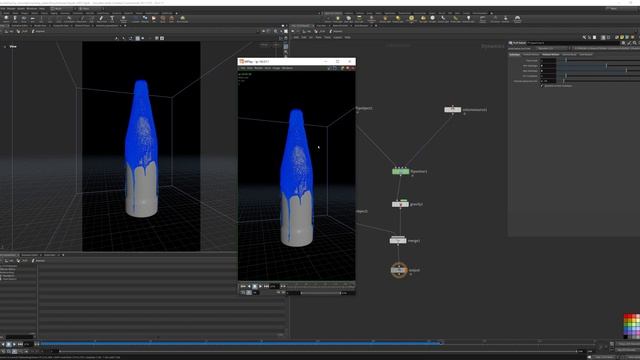Add a VR Camera from the shelf
640x360 pixels.
tap(495, 18)
